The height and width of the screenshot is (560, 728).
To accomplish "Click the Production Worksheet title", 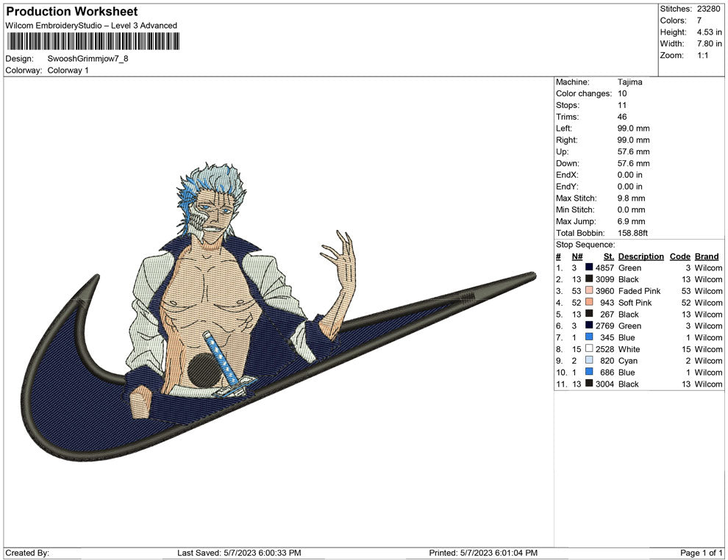I will [x=72, y=12].
